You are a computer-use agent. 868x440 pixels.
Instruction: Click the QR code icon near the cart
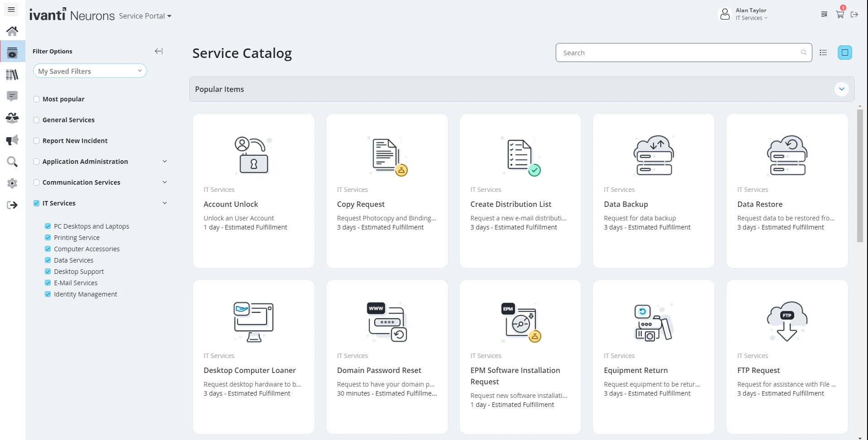tap(824, 14)
